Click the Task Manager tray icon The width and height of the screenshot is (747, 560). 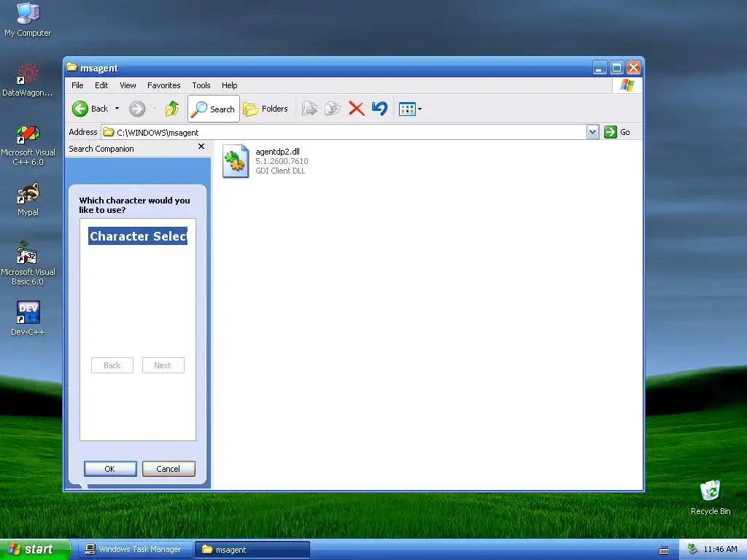click(x=692, y=550)
